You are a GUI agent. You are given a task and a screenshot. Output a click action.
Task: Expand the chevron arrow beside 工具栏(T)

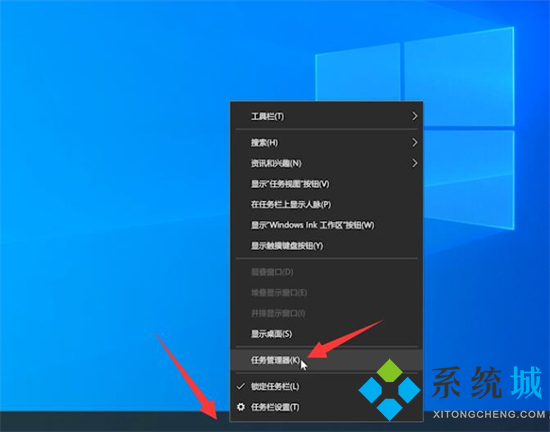(x=415, y=116)
